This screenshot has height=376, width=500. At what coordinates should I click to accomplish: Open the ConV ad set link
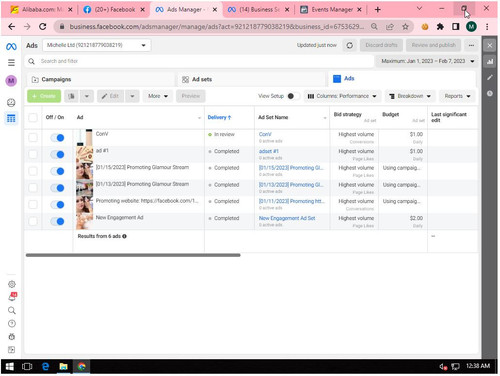pyautogui.click(x=265, y=134)
